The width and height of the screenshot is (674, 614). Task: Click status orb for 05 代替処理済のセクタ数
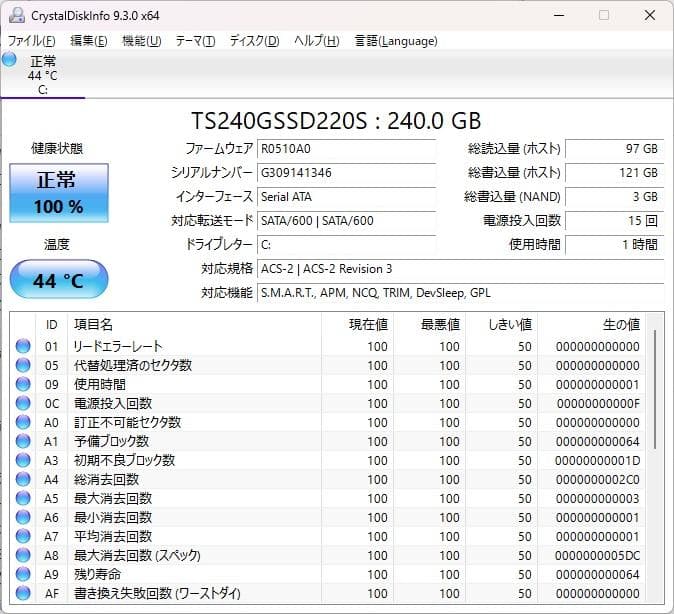[23, 365]
